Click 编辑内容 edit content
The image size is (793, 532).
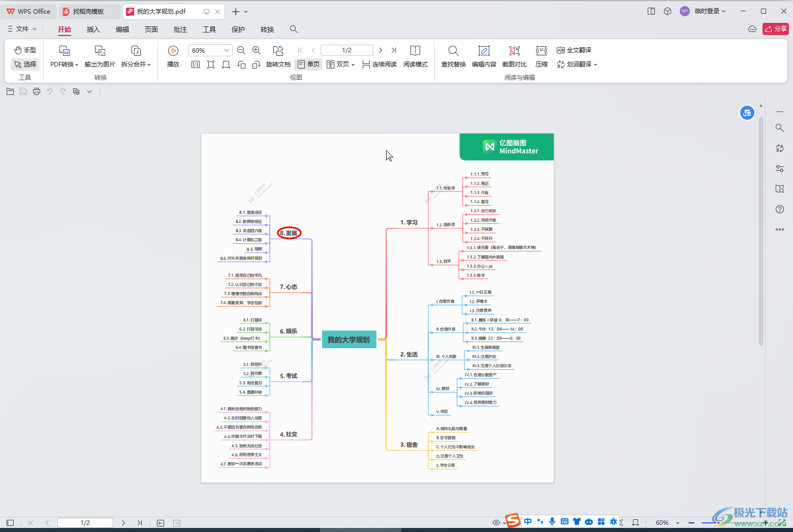tap(484, 56)
